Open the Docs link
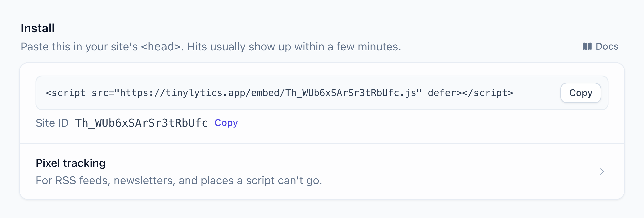Screen dimensions: 644x218 click(x=601, y=46)
